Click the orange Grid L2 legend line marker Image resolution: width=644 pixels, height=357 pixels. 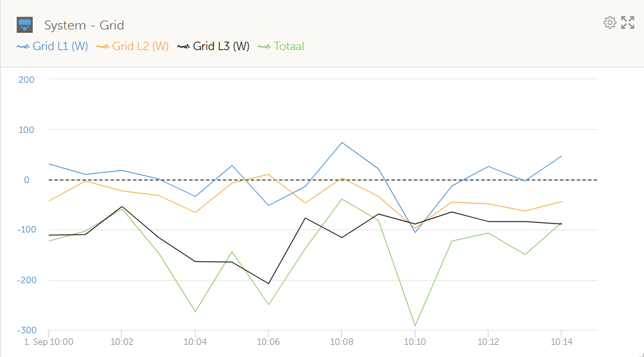coord(103,47)
